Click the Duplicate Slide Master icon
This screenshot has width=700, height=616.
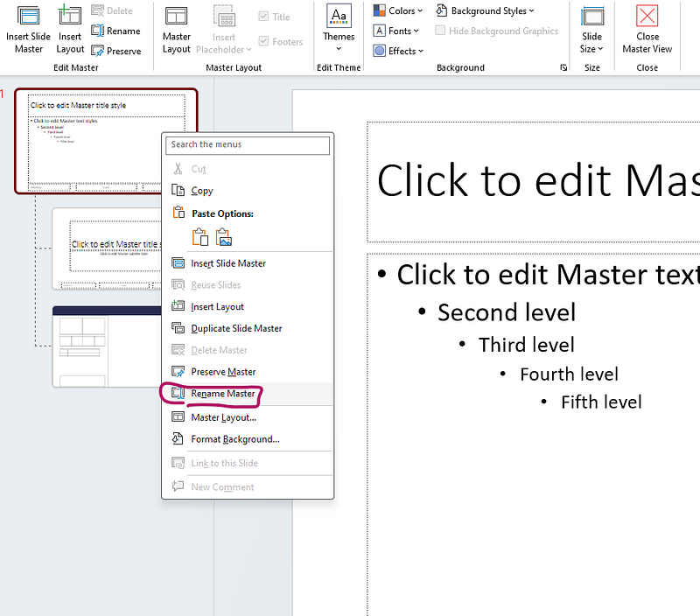click(178, 328)
